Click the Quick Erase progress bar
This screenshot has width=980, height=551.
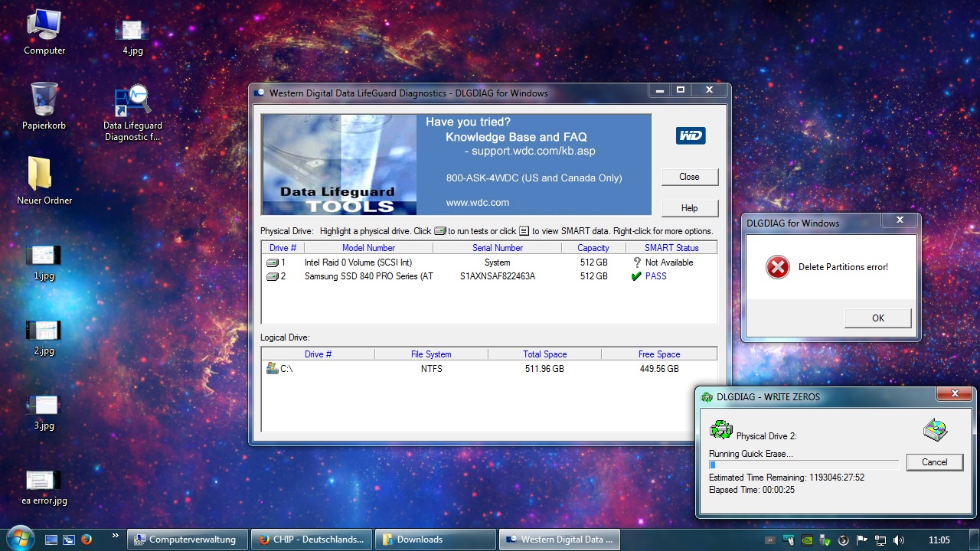(x=804, y=465)
